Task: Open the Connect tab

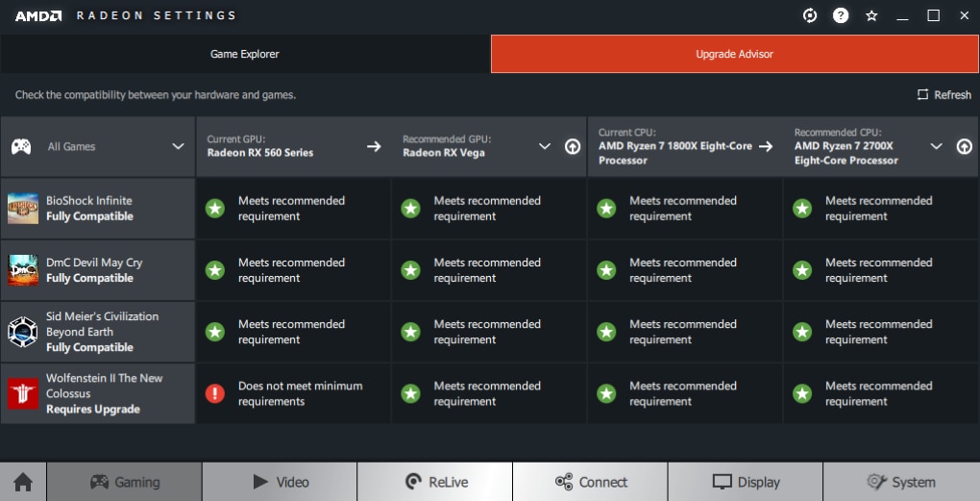Action: (x=590, y=482)
